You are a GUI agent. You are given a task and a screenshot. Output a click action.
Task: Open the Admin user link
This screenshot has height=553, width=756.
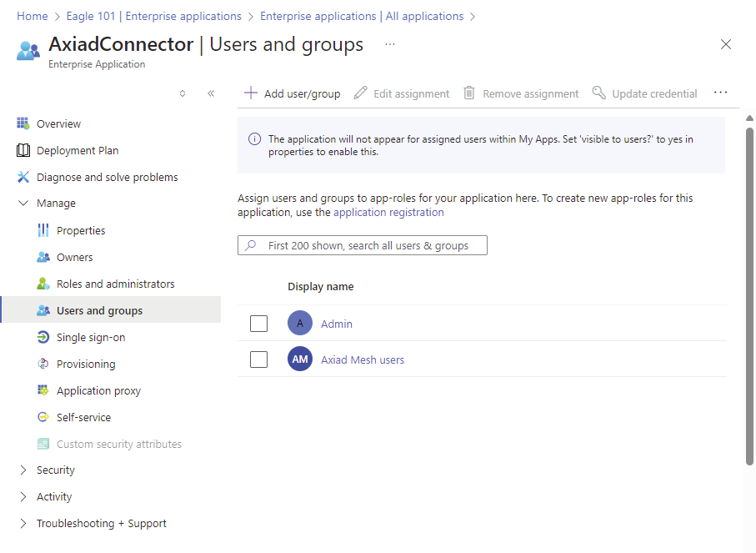point(337,324)
